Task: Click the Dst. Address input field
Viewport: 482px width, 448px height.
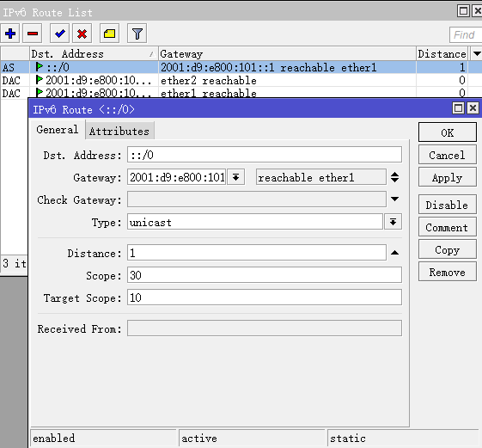Action: [x=265, y=155]
